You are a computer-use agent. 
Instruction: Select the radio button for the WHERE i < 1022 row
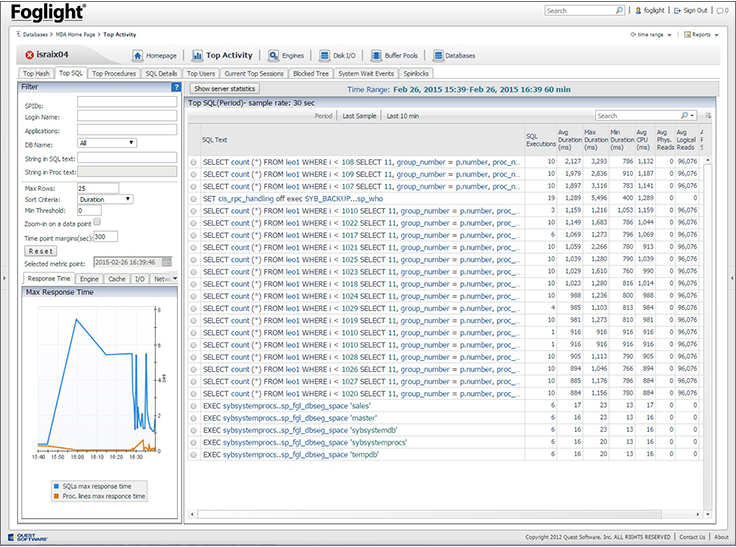193,223
